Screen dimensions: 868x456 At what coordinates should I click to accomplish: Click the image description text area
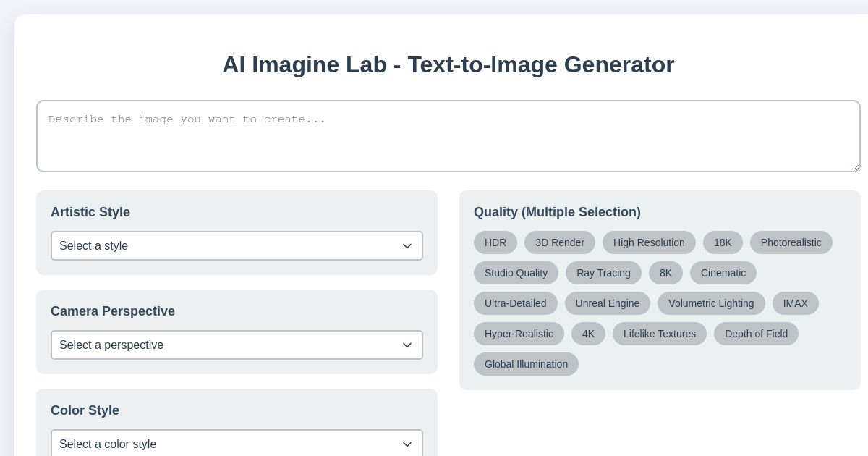click(448, 136)
